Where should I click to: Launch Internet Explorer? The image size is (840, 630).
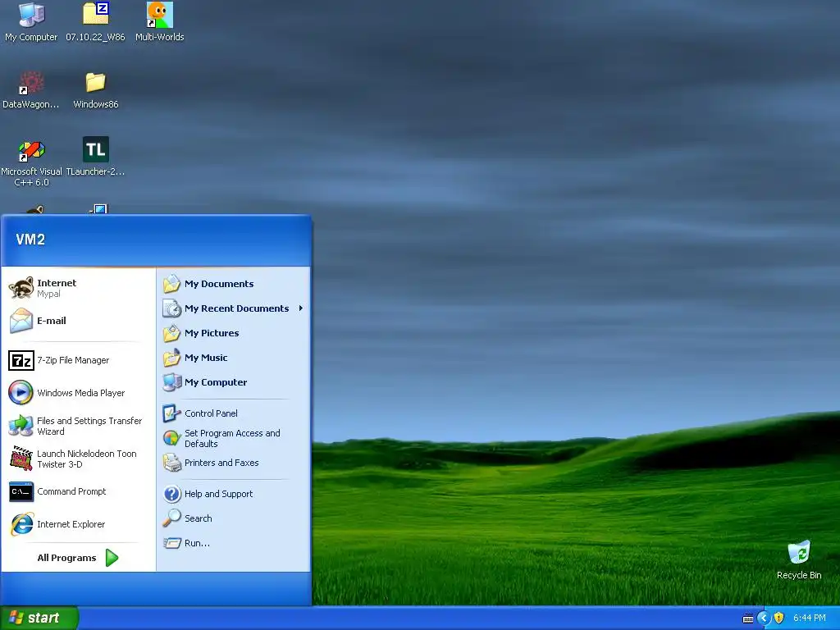pyautogui.click(x=79, y=524)
